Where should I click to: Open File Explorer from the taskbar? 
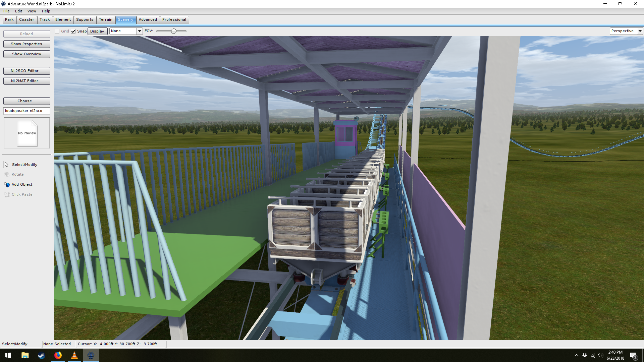point(25,355)
